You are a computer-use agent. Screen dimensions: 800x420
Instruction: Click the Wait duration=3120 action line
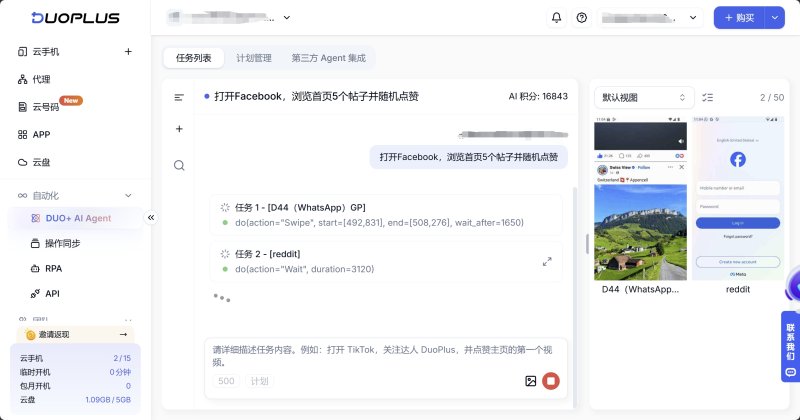click(305, 269)
